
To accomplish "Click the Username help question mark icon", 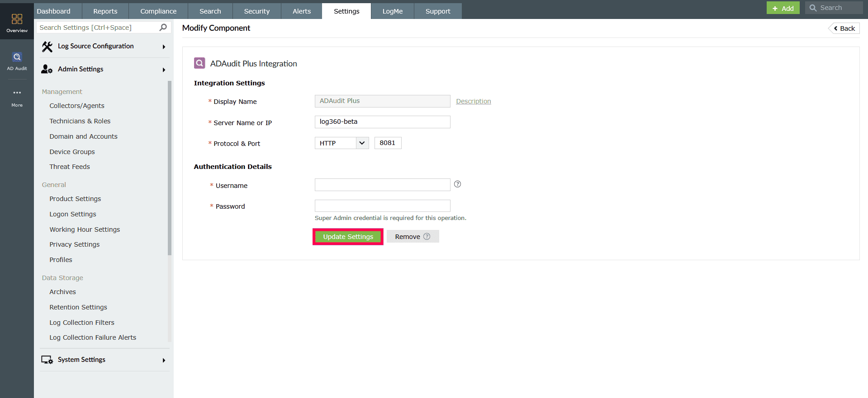I will pos(457,184).
